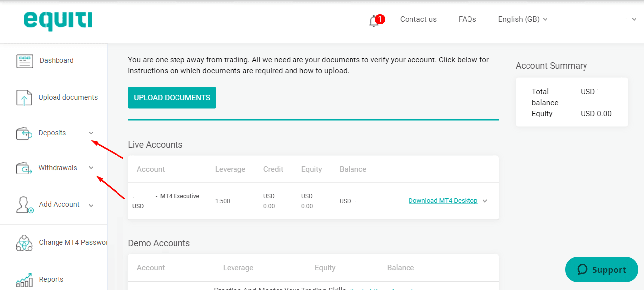The image size is (644, 290).
Task: Click the Equity USD 0.00 value in summary
Action: click(x=596, y=114)
